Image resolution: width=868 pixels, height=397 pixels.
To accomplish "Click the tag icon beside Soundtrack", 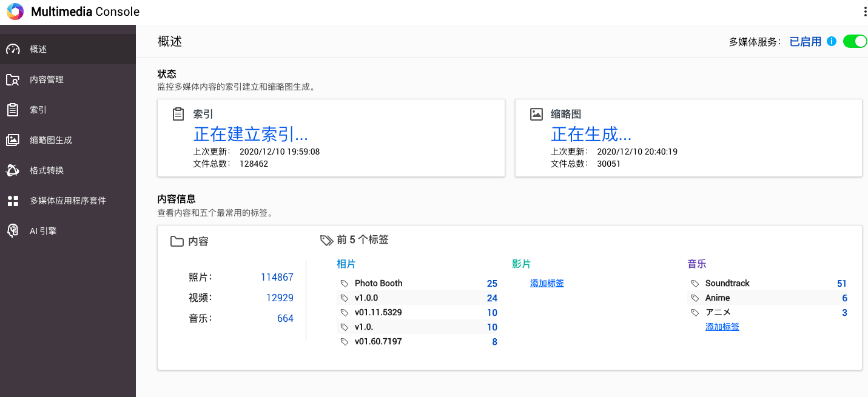I will pos(695,284).
